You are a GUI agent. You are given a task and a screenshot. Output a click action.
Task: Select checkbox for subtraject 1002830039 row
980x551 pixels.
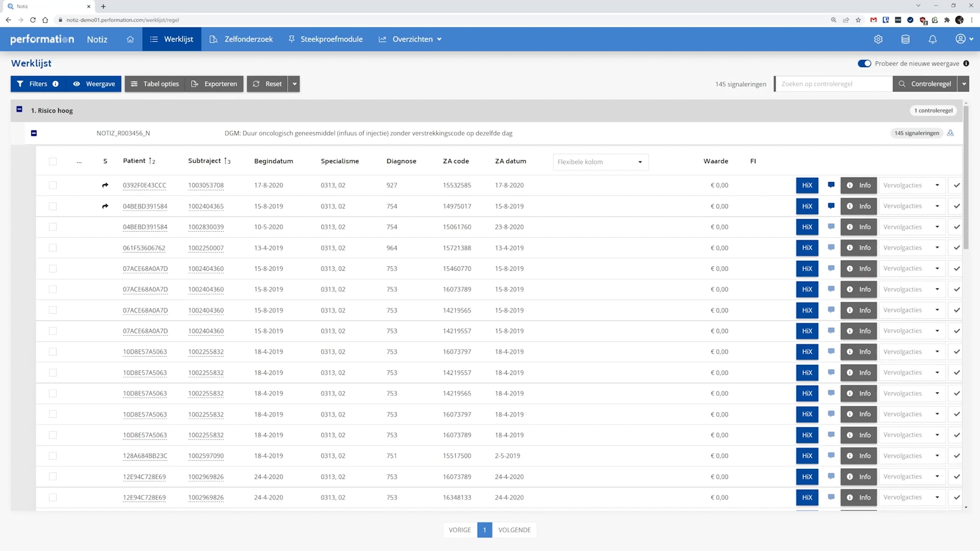pos(53,227)
